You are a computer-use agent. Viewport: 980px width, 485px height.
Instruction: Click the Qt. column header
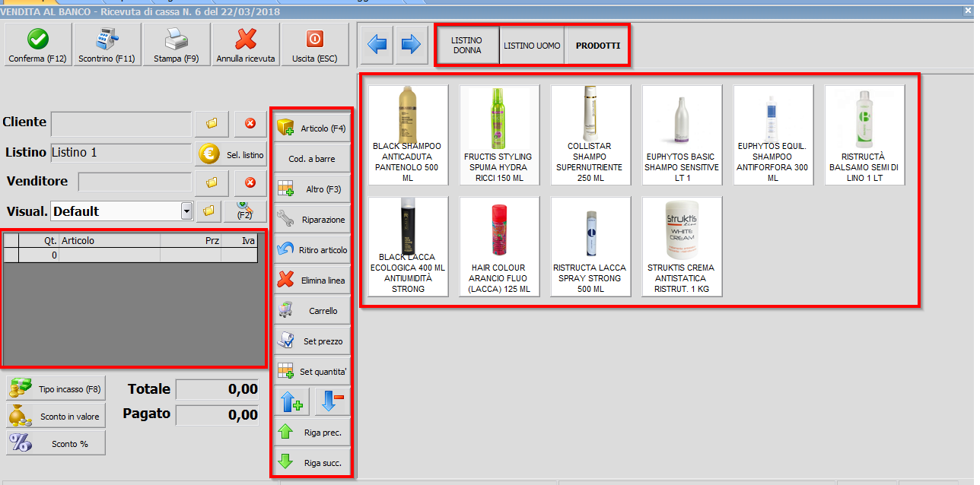click(x=39, y=240)
